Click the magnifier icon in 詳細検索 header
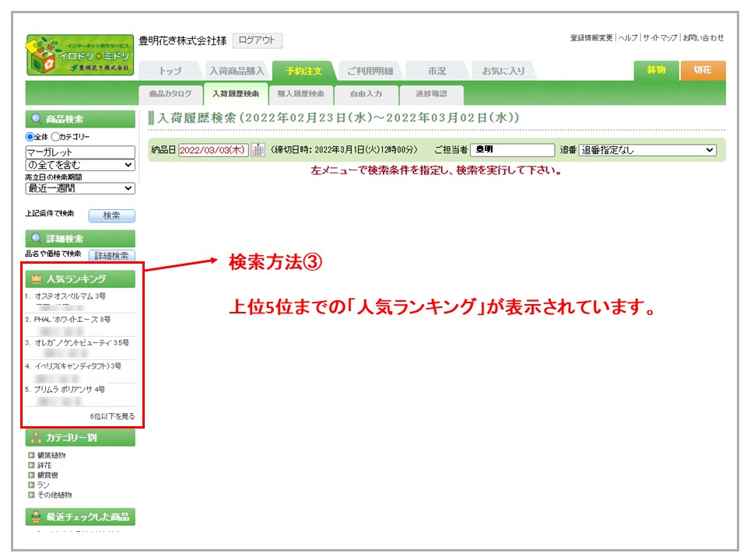Image resolution: width=747 pixels, height=560 pixels. 36,239
